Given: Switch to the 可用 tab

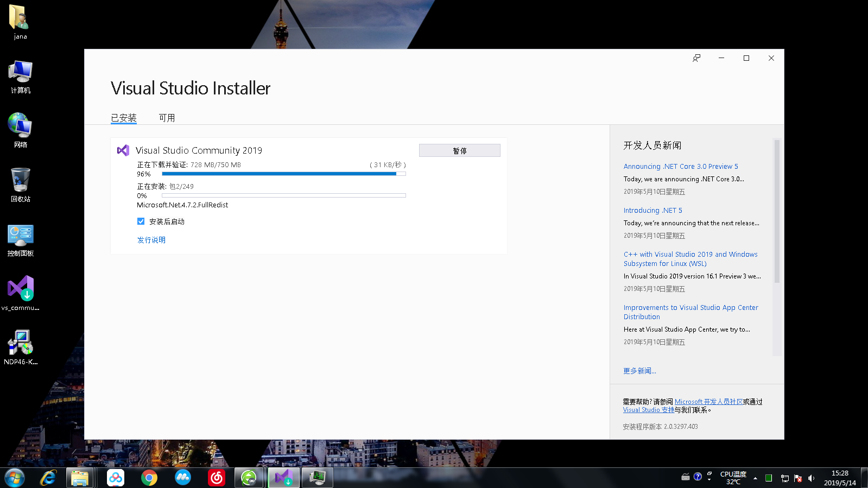Looking at the screenshot, I should (167, 118).
